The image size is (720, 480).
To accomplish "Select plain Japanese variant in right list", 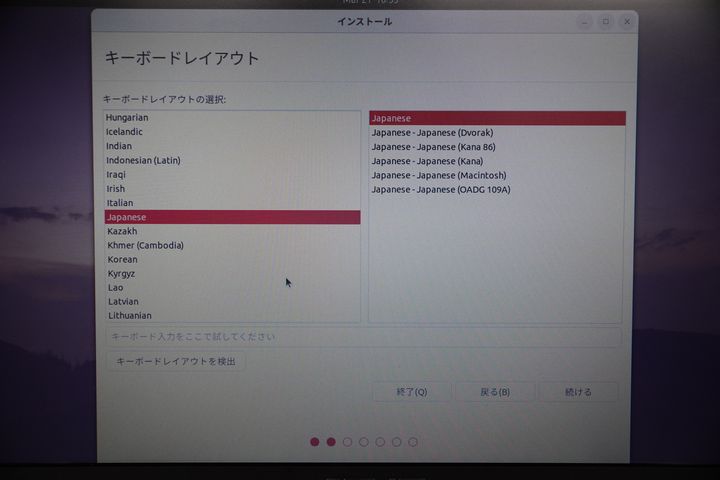I will [x=497, y=119].
